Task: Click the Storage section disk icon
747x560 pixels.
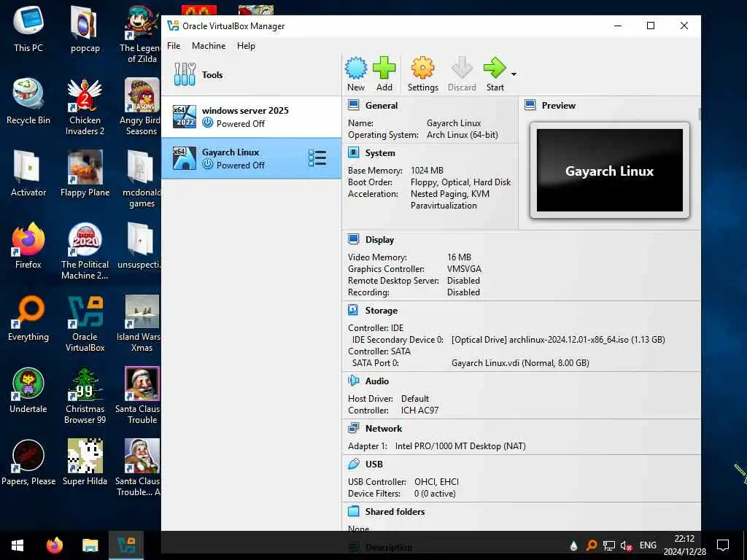Action: click(x=353, y=310)
